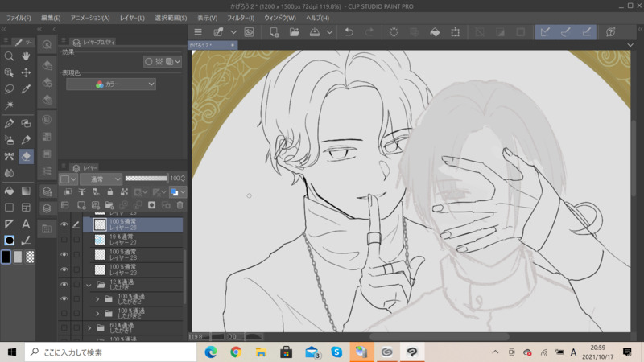
Task: Select the active Eraser tool
Action: point(26,156)
